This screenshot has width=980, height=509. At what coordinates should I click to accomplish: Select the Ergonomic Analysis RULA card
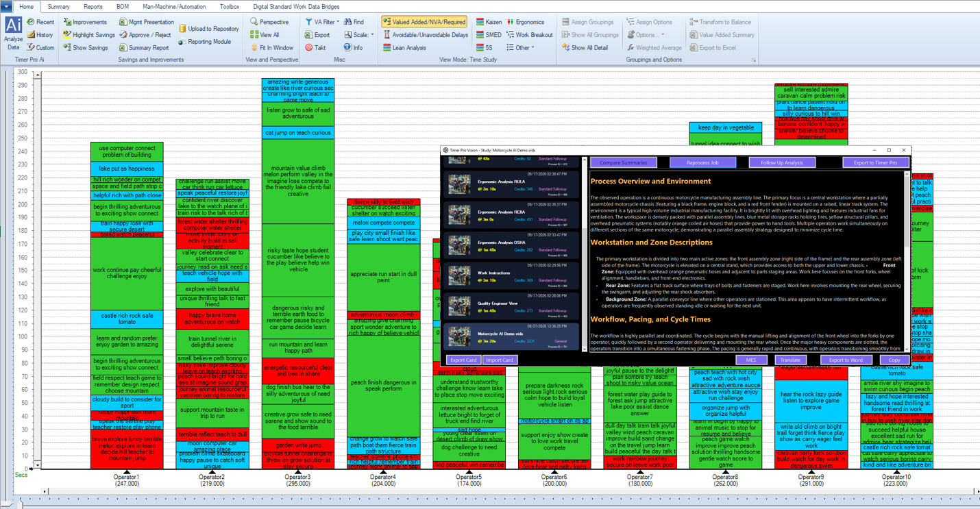[x=512, y=185]
